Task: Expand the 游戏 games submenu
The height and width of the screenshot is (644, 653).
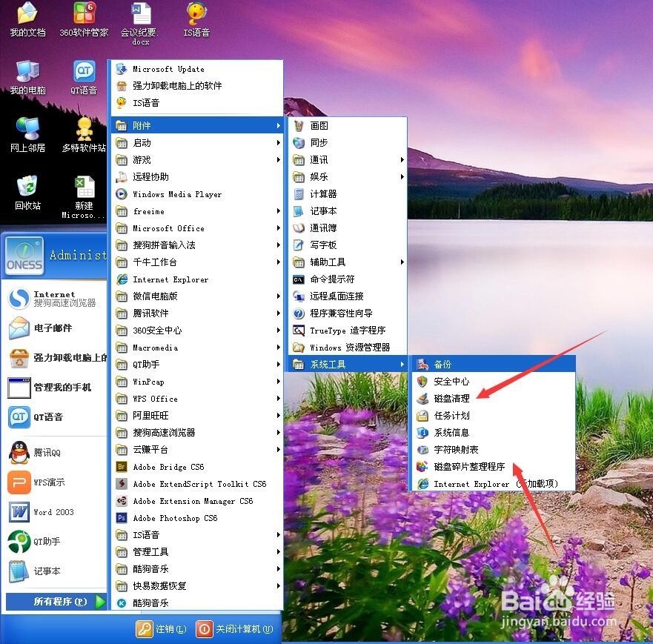Action: pyautogui.click(x=197, y=160)
